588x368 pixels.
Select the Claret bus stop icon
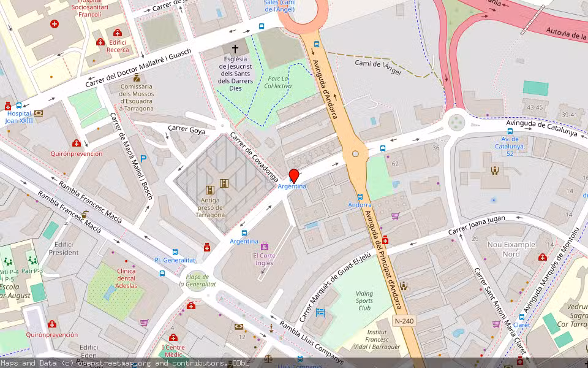pyautogui.click(x=522, y=317)
